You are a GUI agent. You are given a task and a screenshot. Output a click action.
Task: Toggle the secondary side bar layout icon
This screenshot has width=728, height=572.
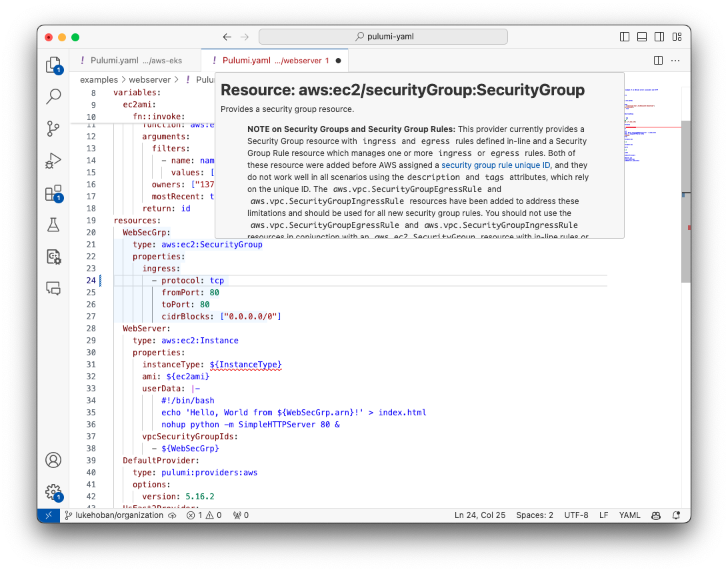pyautogui.click(x=659, y=37)
